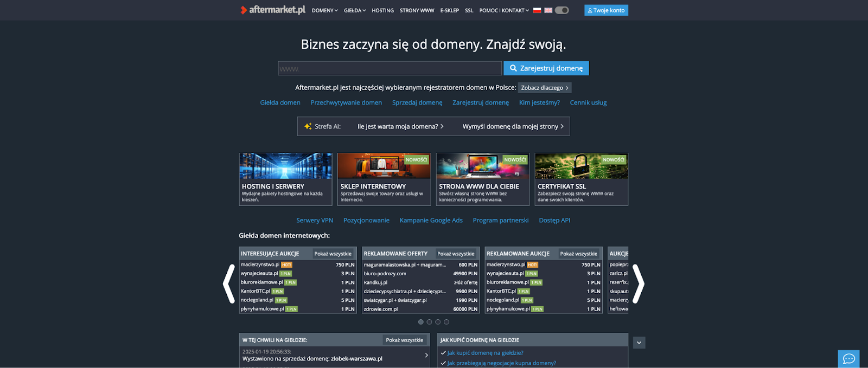Open Wymyśl domenę dla mojej strony
The image size is (868, 368).
tap(513, 126)
